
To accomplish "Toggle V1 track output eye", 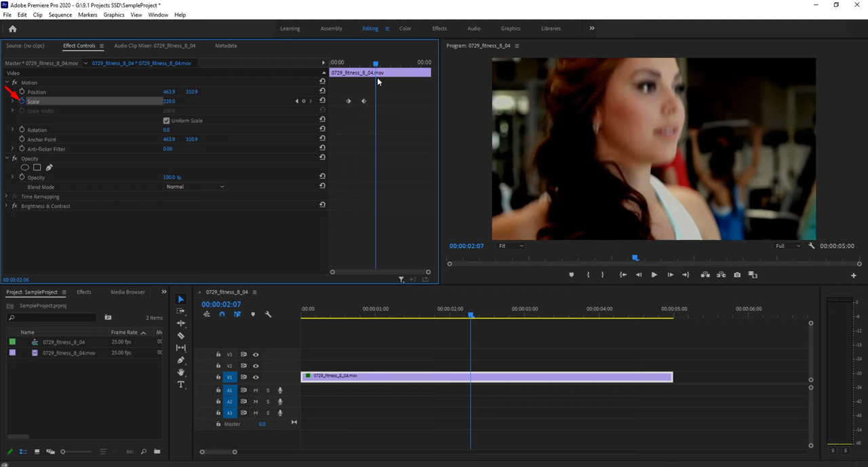I will click(x=256, y=377).
